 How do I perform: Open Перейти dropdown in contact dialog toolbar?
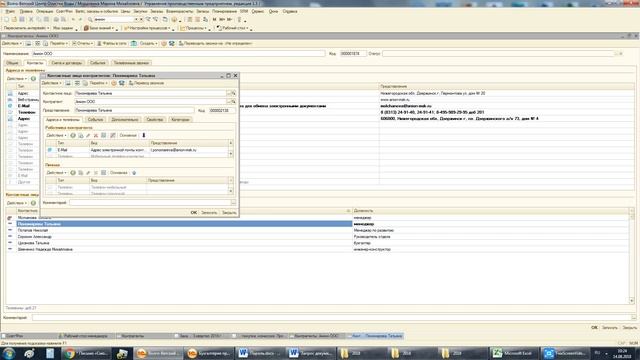tap(98, 83)
